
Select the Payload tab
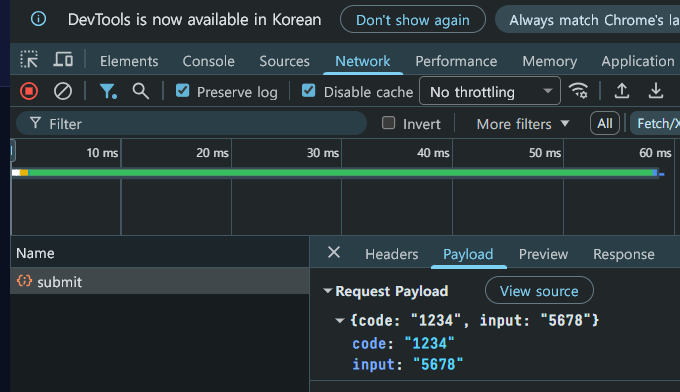(468, 254)
